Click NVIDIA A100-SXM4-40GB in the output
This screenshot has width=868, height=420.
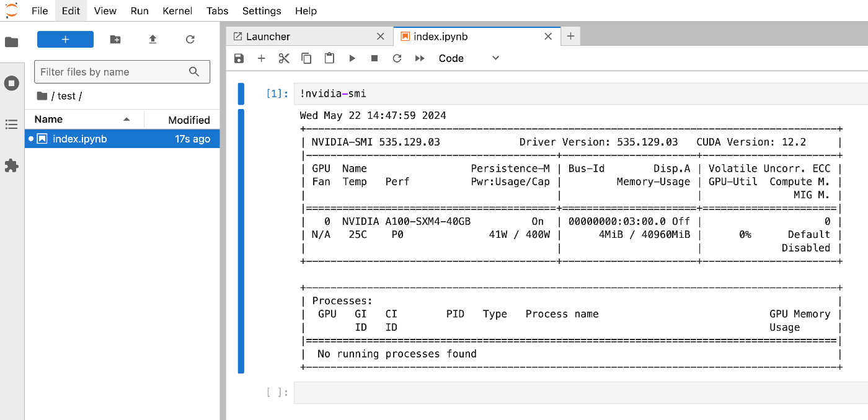point(406,221)
